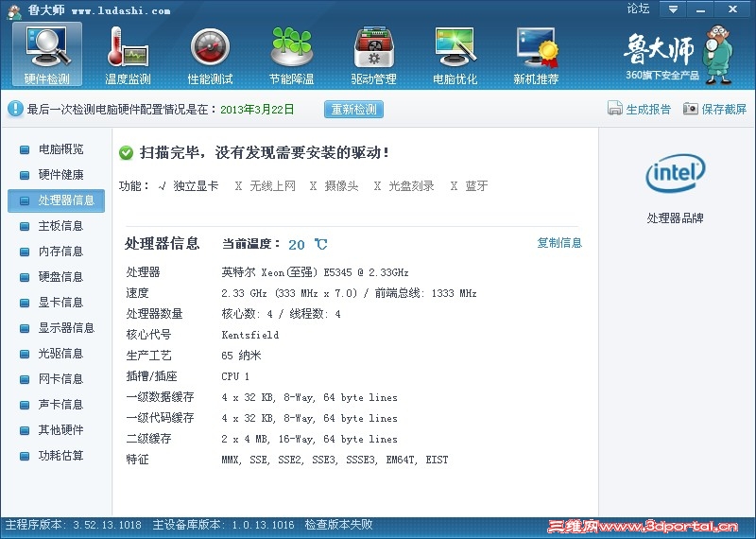Select 光驱信息 in the sidebar
This screenshot has height=539, width=756.
click(x=56, y=354)
